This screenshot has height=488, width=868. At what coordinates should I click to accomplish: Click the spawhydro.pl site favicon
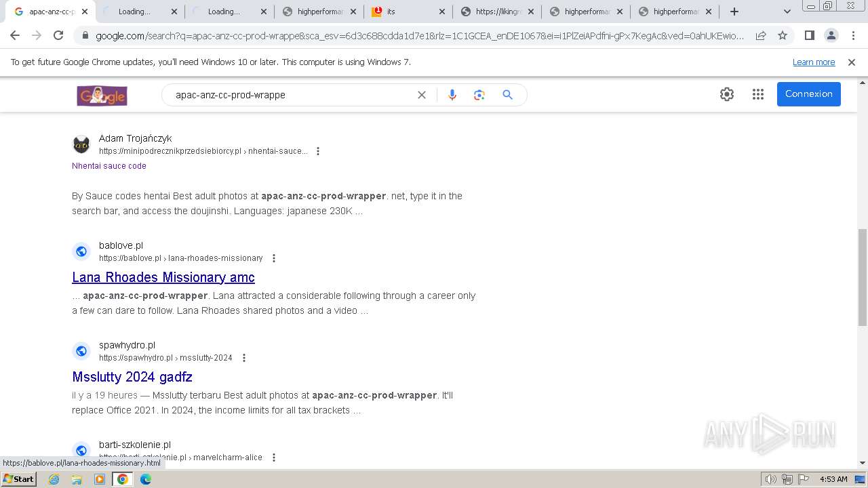pyautogui.click(x=81, y=351)
